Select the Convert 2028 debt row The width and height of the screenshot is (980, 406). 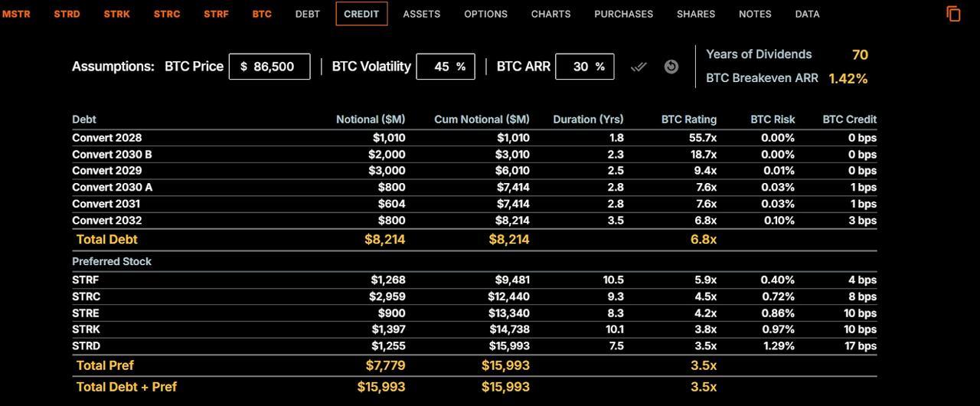[107, 138]
